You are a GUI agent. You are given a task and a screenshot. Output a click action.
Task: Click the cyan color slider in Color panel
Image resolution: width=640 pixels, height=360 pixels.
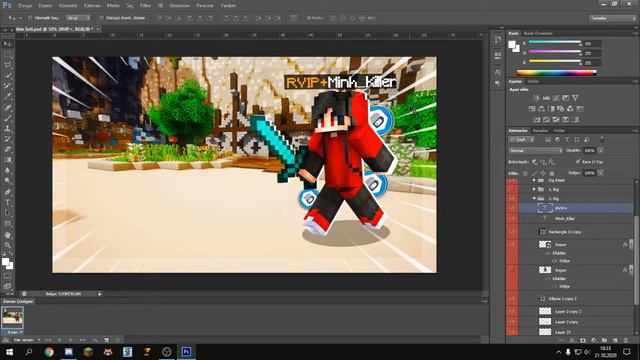click(555, 42)
